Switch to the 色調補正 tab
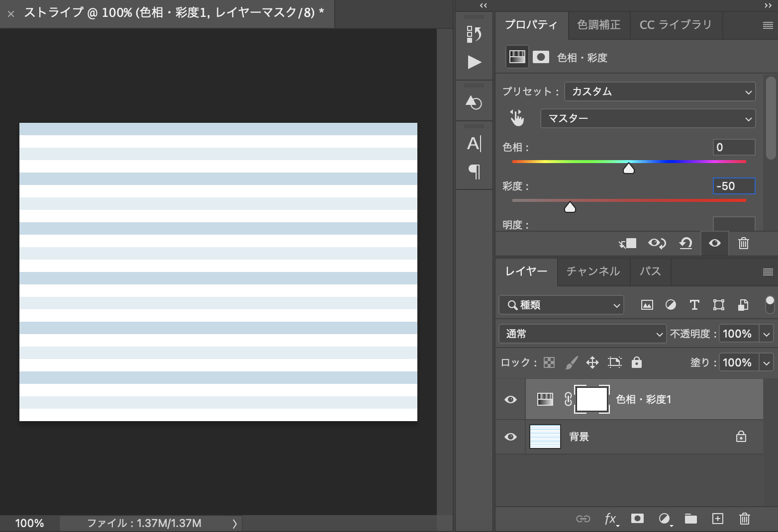The height and width of the screenshot is (532, 778). click(x=599, y=25)
